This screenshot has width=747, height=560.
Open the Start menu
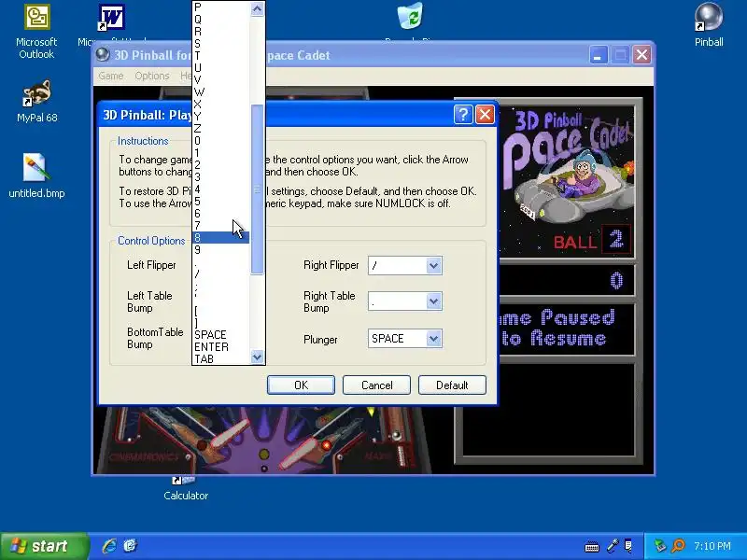click(44, 546)
